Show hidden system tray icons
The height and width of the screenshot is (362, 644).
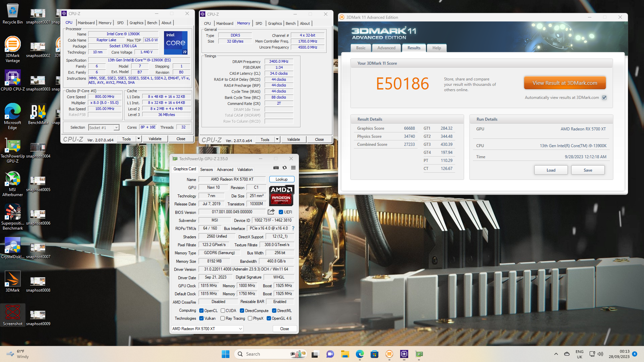556,354
